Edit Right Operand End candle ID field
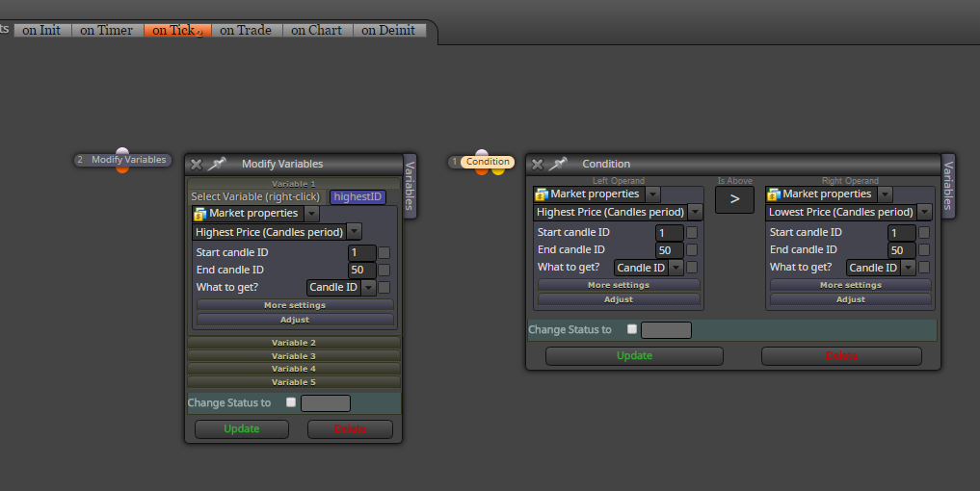Screen dimensions: 980x491 point(901,250)
